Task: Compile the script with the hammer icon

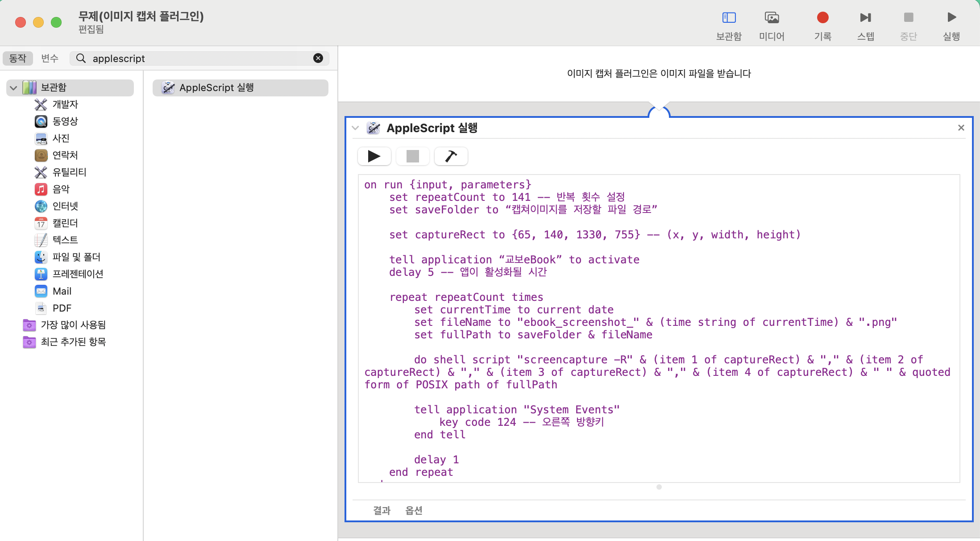Action: [451, 156]
